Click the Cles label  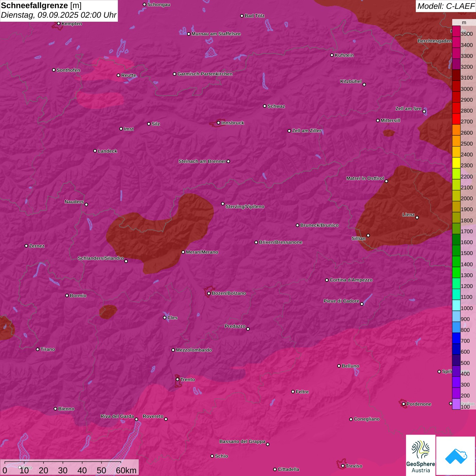click(172, 318)
